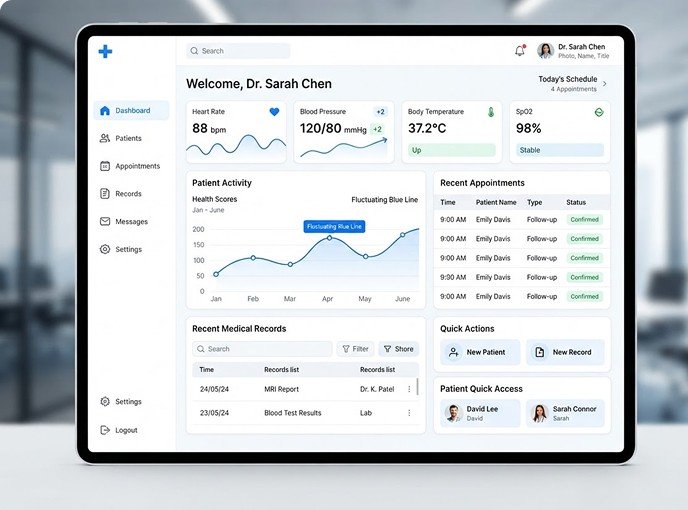This screenshot has width=688, height=510.
Task: Go to Appointments in the sidebar
Action: coord(131,166)
